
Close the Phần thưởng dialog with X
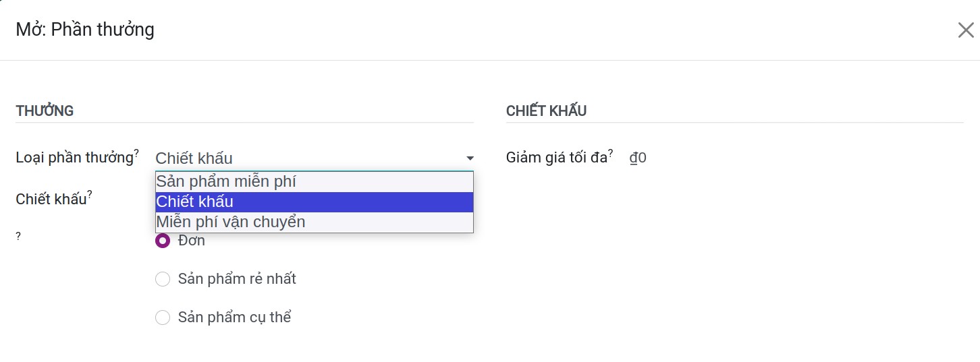(x=966, y=30)
